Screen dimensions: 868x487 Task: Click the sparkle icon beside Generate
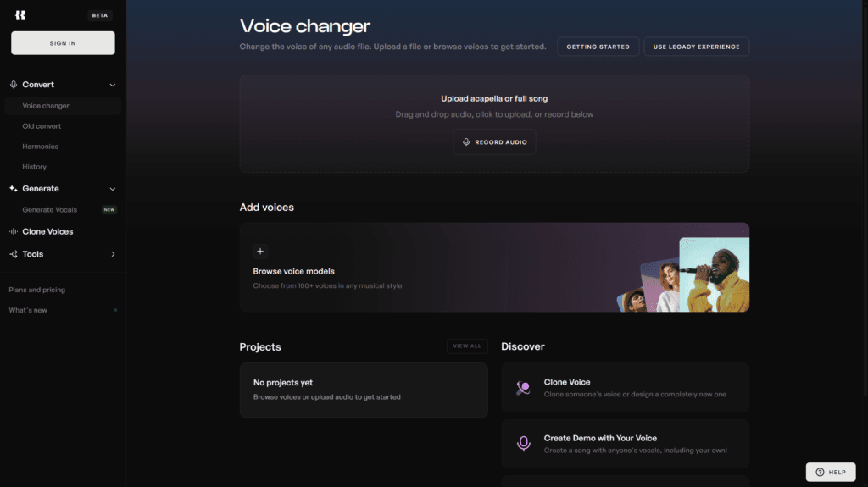pos(14,189)
